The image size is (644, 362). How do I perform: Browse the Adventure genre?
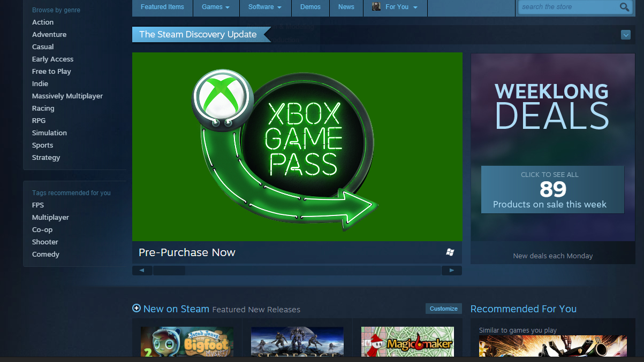click(x=49, y=34)
